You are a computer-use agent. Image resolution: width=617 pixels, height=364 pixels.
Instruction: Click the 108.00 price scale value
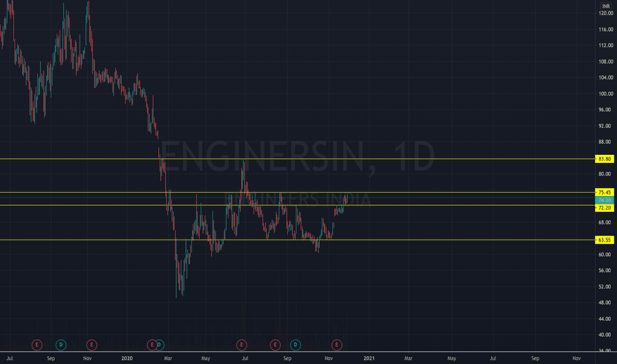point(606,62)
